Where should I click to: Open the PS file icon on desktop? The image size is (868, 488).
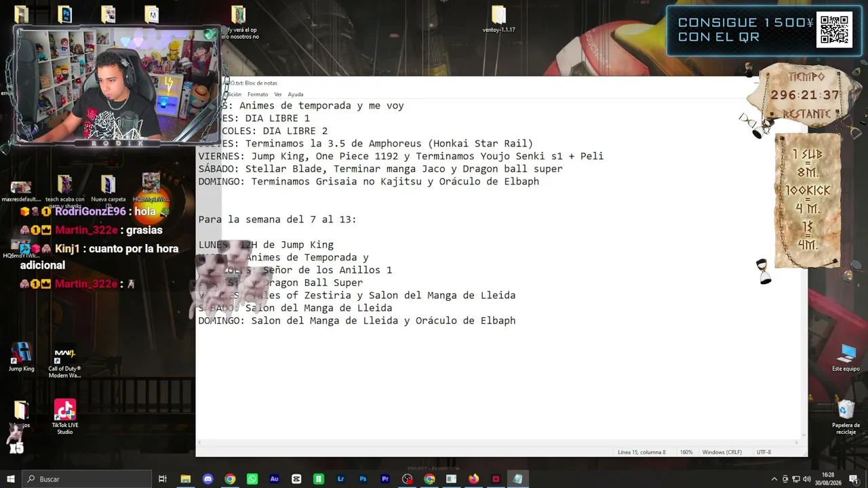pos(64,14)
